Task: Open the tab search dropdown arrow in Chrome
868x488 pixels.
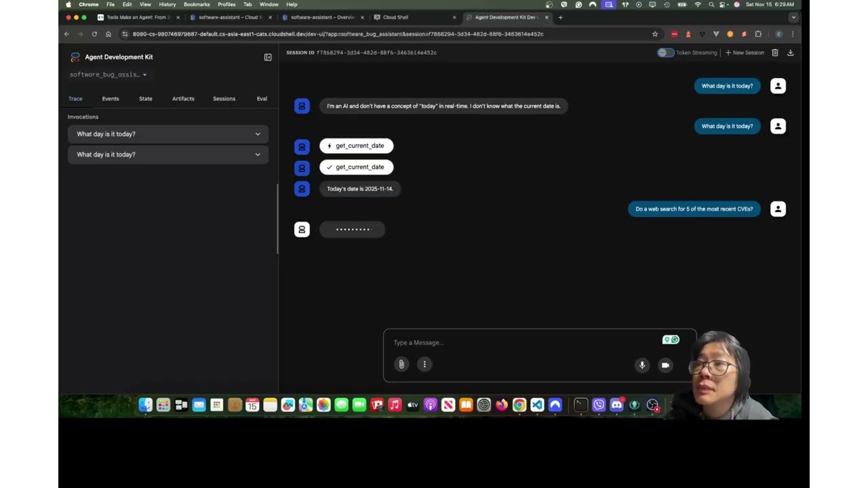Action: point(793,17)
